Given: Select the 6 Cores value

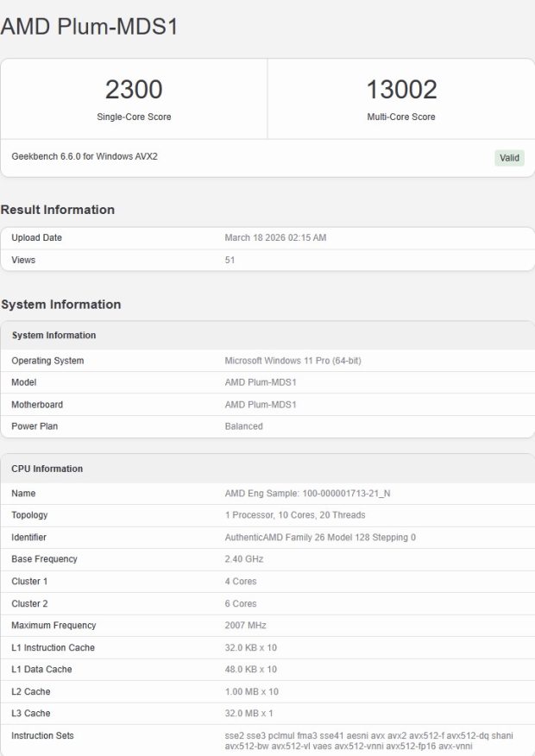Looking at the screenshot, I should [x=241, y=603].
